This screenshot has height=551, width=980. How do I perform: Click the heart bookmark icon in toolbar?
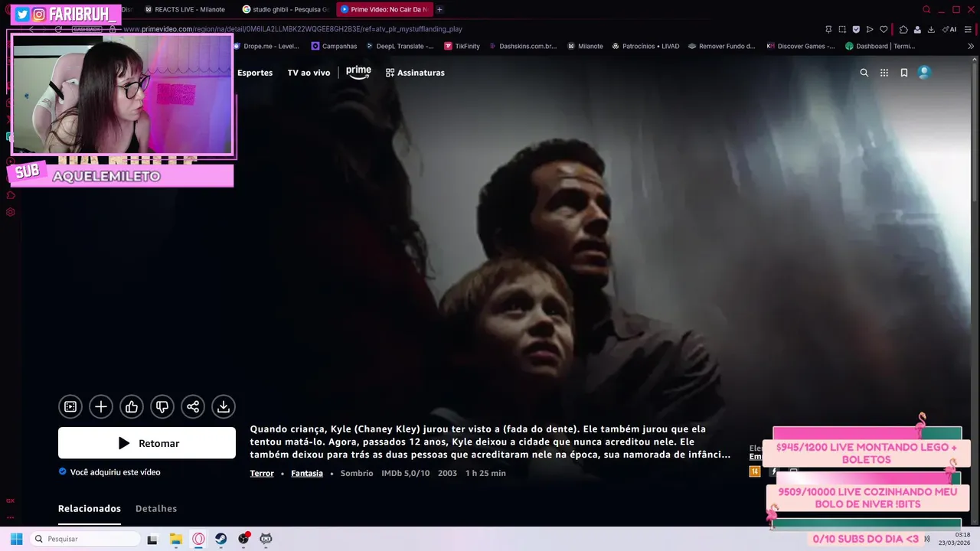click(x=884, y=29)
